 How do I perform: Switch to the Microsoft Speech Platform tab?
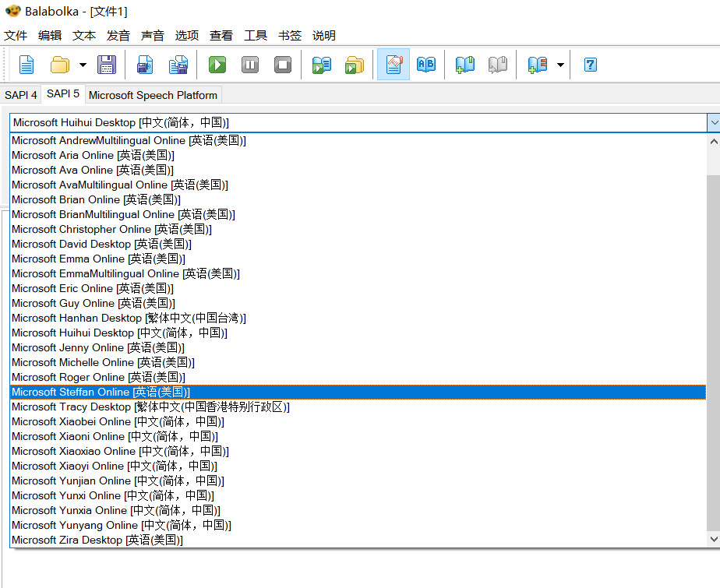pos(153,95)
